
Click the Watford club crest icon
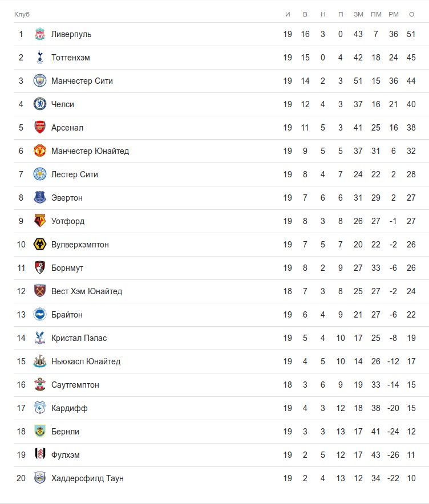(x=39, y=221)
